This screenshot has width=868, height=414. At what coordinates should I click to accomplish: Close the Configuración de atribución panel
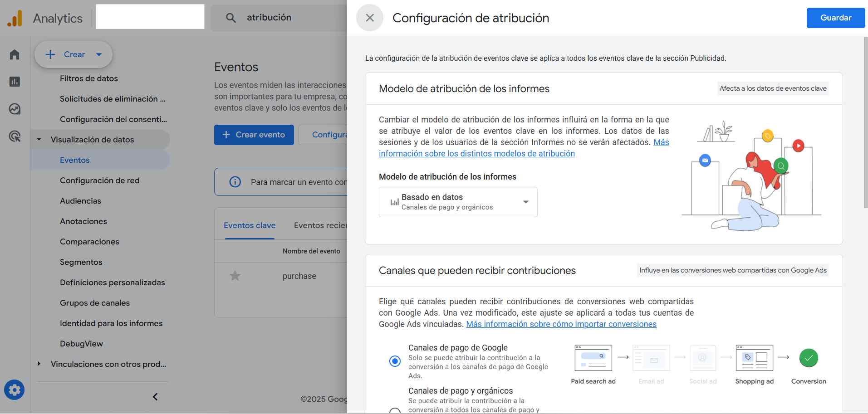pyautogui.click(x=369, y=18)
